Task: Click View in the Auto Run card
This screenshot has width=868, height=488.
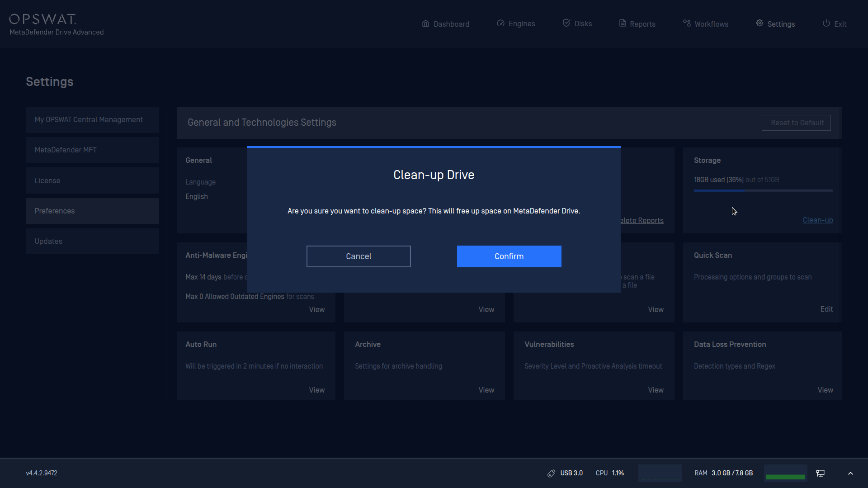Action: 317,390
